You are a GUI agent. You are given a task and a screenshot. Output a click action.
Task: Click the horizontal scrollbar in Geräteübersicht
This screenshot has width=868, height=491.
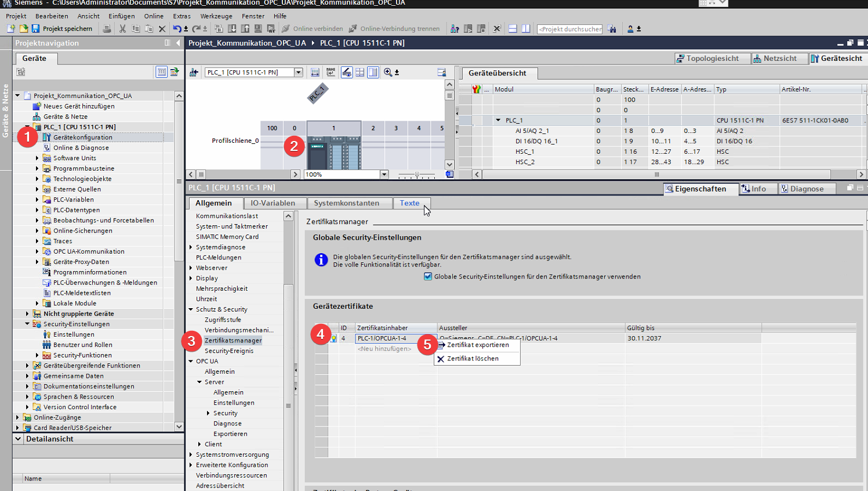pyautogui.click(x=656, y=174)
